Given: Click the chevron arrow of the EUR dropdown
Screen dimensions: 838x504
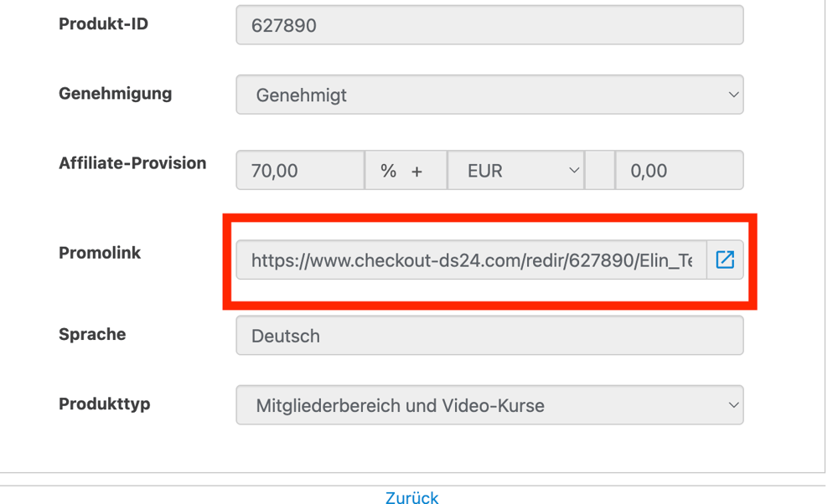Looking at the screenshot, I should [574, 171].
